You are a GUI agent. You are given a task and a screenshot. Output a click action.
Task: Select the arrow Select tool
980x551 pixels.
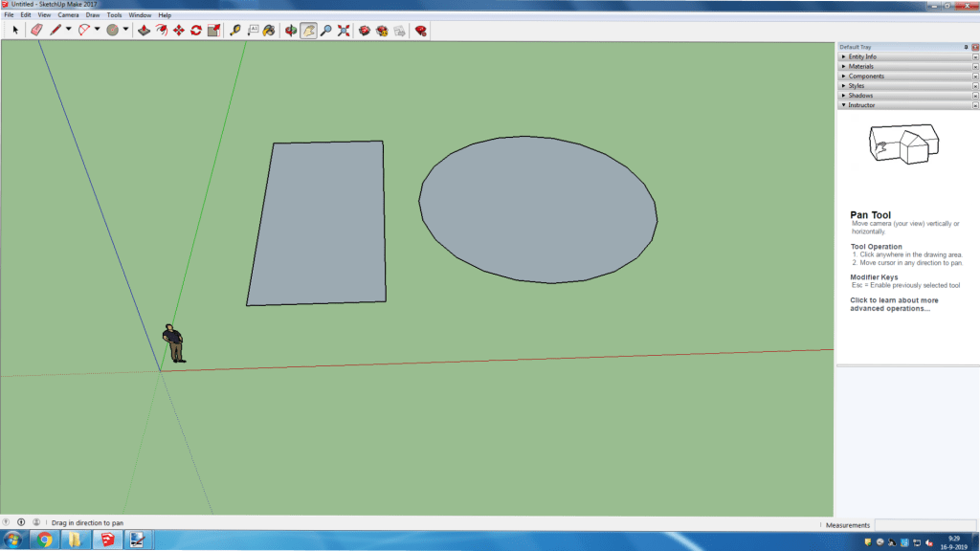click(x=15, y=31)
